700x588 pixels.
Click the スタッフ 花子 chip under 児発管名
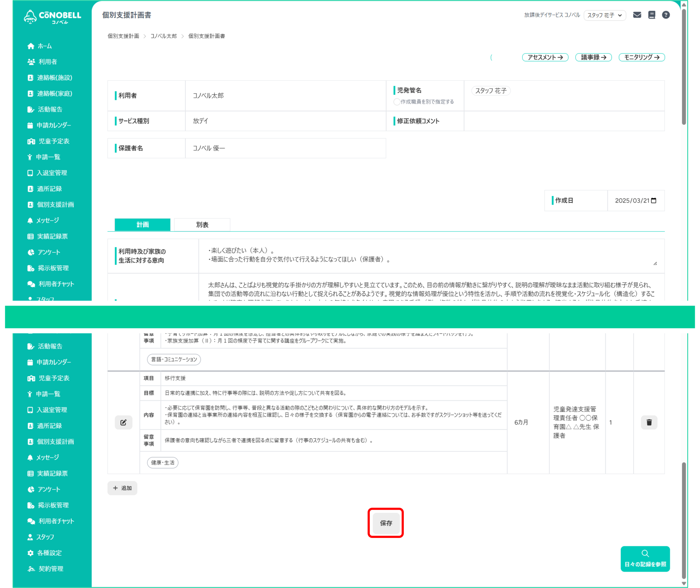click(491, 91)
